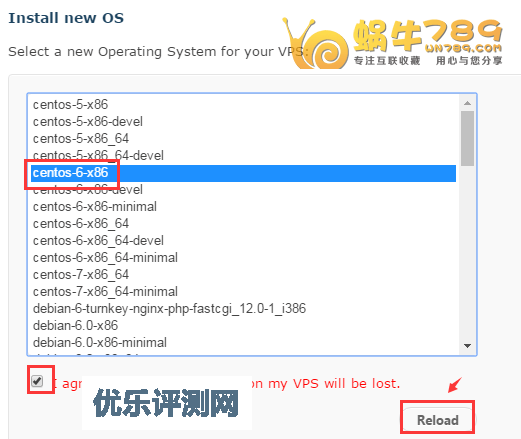Click the red VPS will be lost warning text
Screen dimensions: 521x439
coord(325,384)
